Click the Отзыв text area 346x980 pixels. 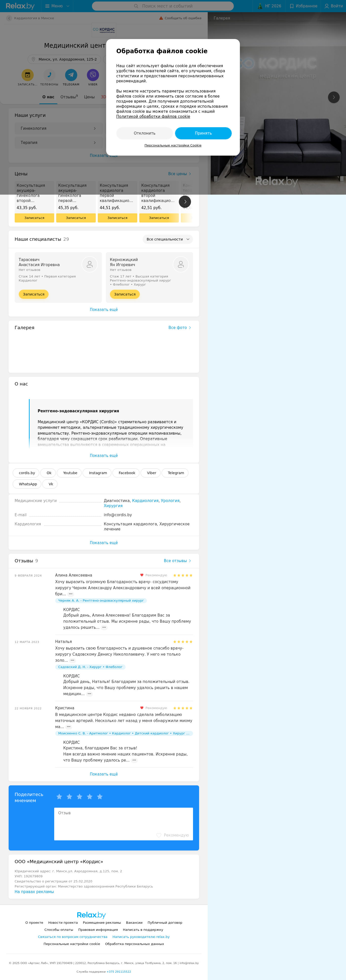(124, 824)
